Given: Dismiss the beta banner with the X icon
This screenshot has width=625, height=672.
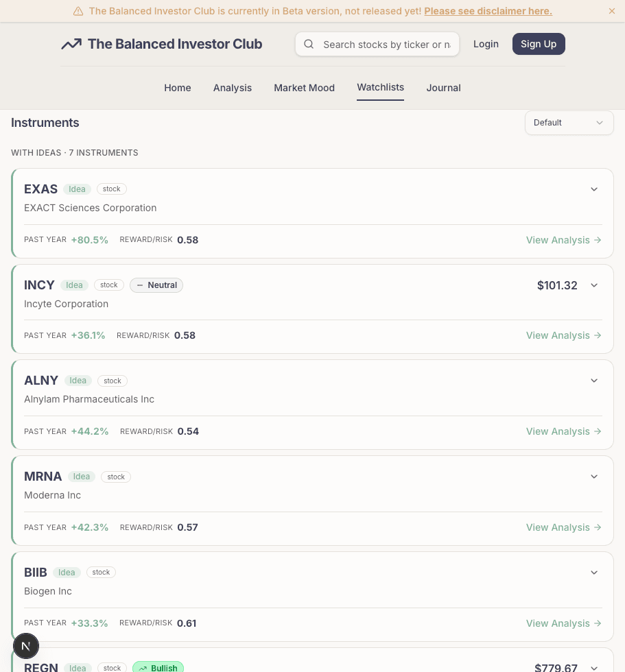Looking at the screenshot, I should (x=612, y=11).
